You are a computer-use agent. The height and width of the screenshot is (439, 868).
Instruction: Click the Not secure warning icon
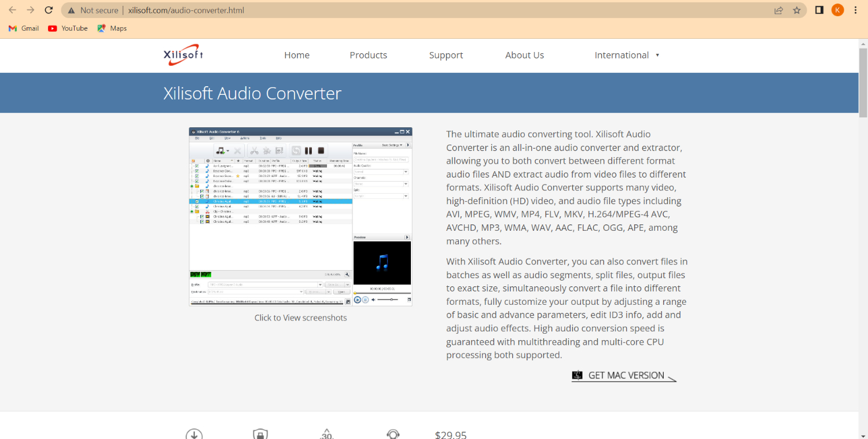(72, 10)
